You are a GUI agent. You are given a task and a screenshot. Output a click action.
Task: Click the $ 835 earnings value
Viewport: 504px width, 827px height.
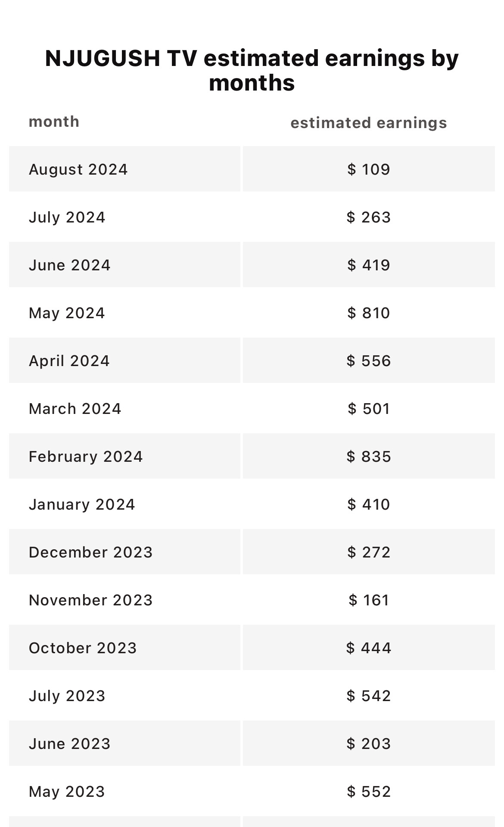tap(368, 457)
